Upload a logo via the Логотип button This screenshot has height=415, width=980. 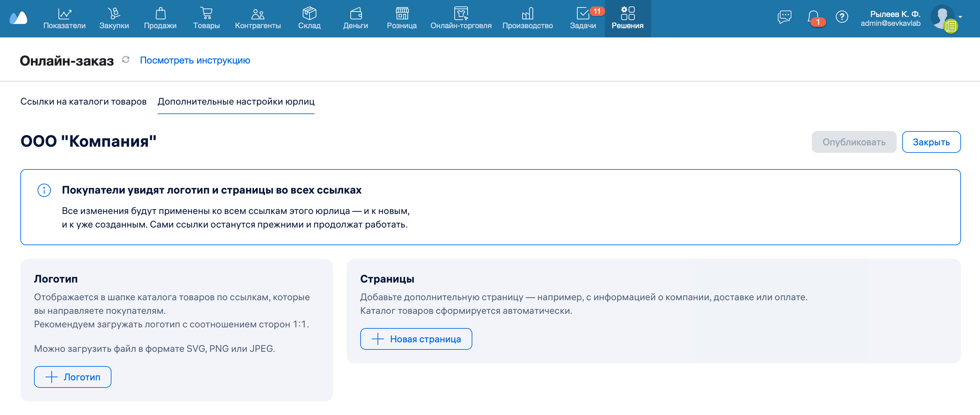click(72, 377)
